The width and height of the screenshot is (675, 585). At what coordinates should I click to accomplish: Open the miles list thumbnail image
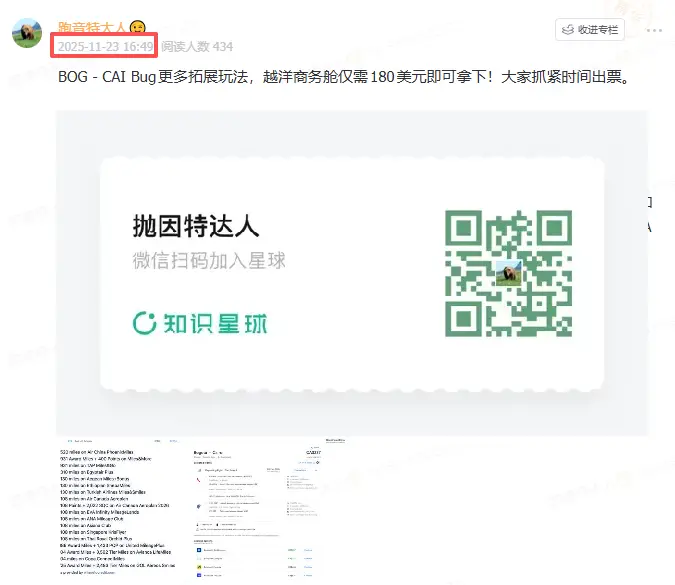coord(118,507)
